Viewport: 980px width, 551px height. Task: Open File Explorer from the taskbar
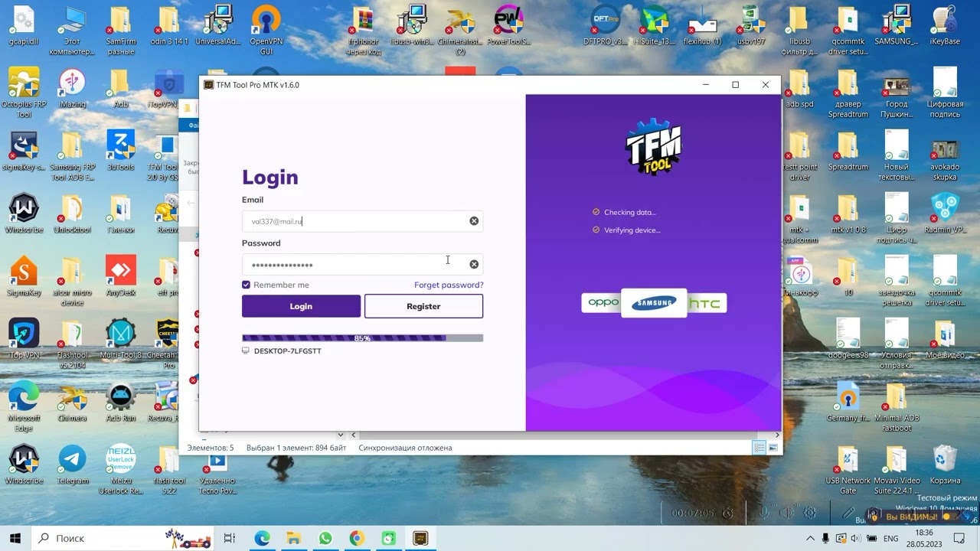294,538
